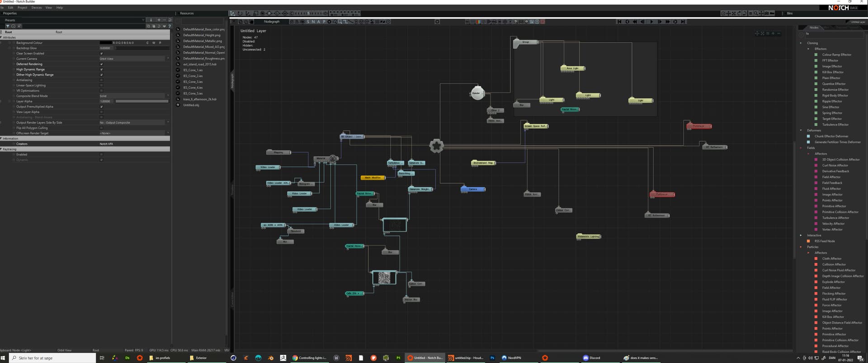868x363 pixels.
Task: Click the rewind playback button
Action: 635,22
